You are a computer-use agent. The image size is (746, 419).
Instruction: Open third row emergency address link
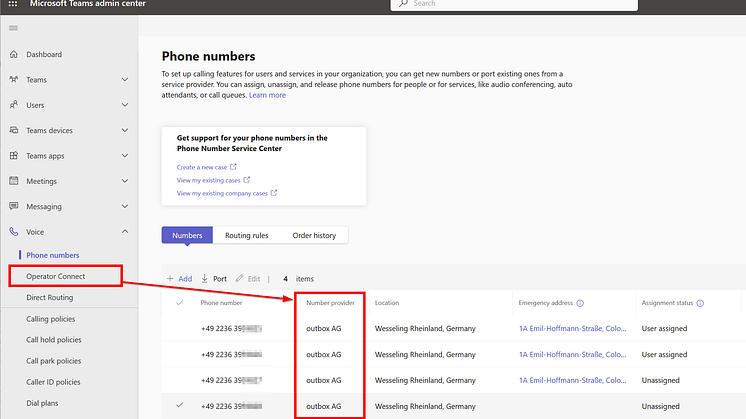(572, 380)
